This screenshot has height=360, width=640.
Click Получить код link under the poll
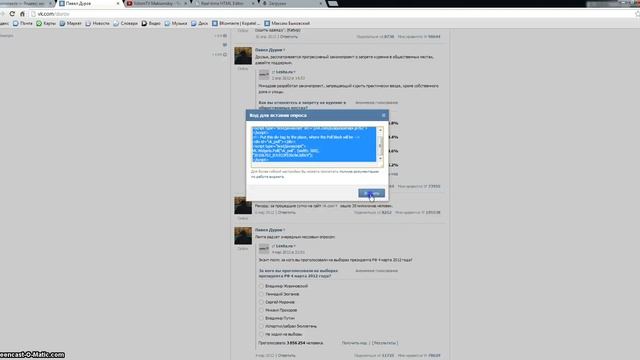tap(354, 343)
